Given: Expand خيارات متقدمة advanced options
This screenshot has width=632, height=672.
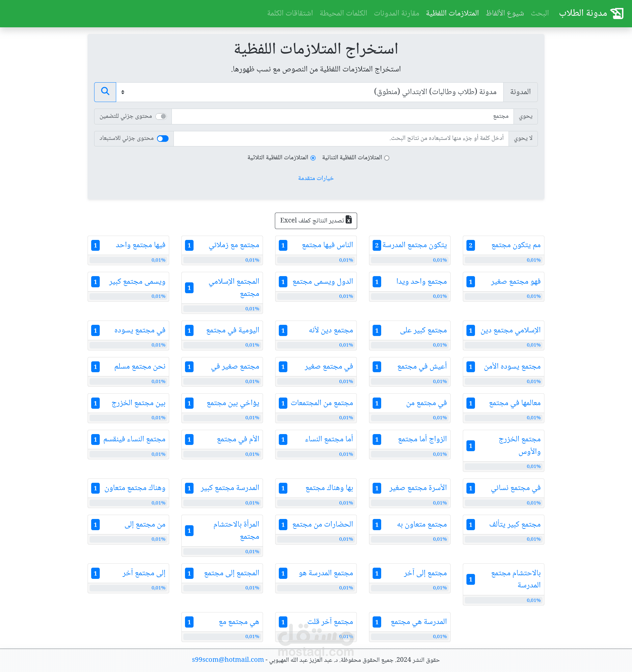Looking at the screenshot, I should pyautogui.click(x=316, y=178).
